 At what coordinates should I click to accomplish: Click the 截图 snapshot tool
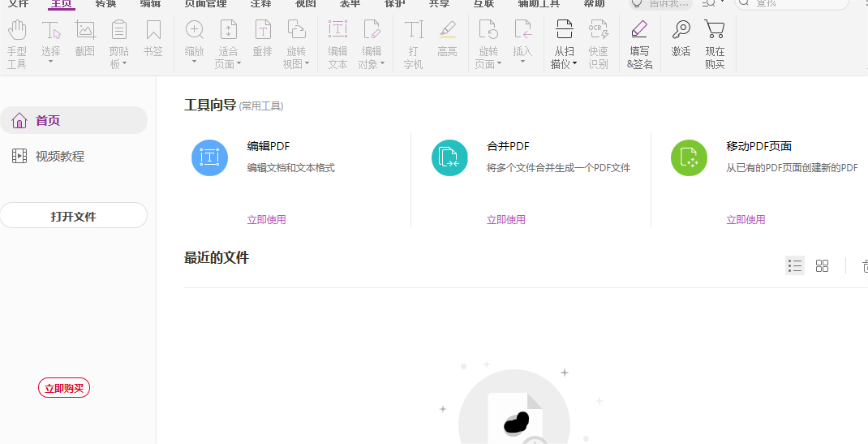click(x=84, y=39)
